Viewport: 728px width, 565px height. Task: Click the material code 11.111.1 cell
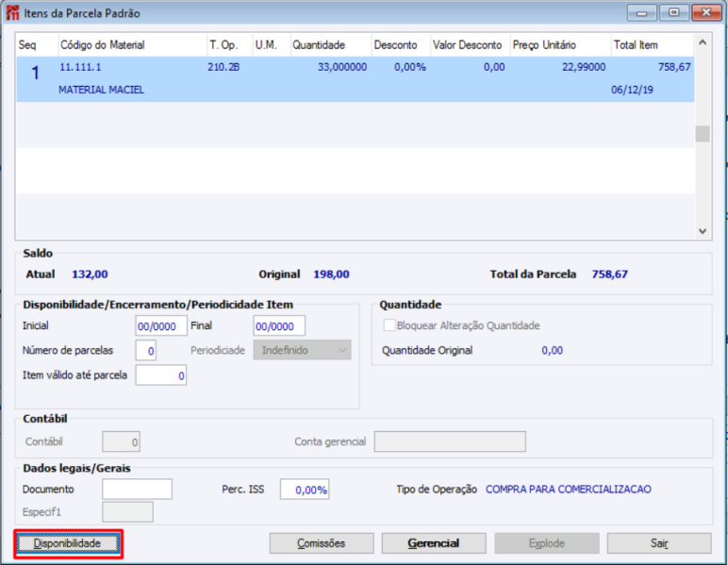[x=80, y=67]
